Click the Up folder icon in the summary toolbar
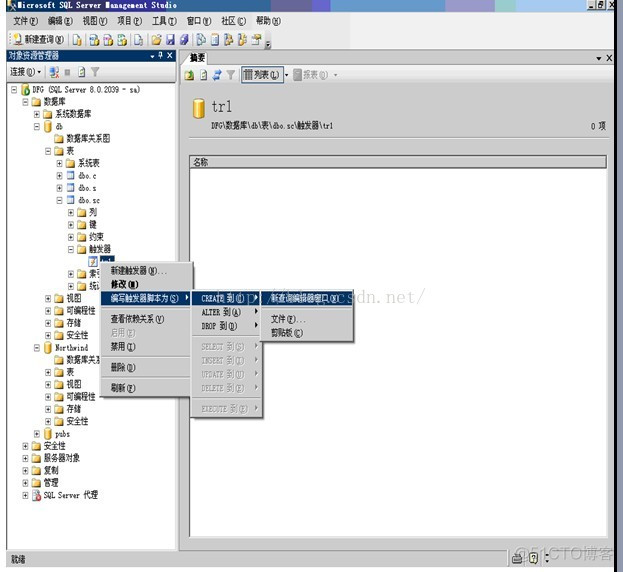Screen dimensions: 623x572 (x=190, y=75)
